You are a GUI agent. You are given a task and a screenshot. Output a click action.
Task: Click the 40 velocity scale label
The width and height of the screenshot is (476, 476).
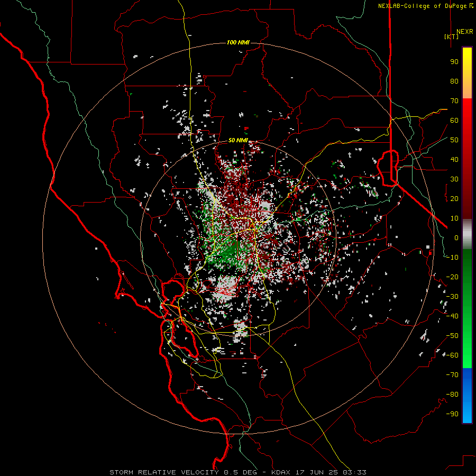(454, 160)
